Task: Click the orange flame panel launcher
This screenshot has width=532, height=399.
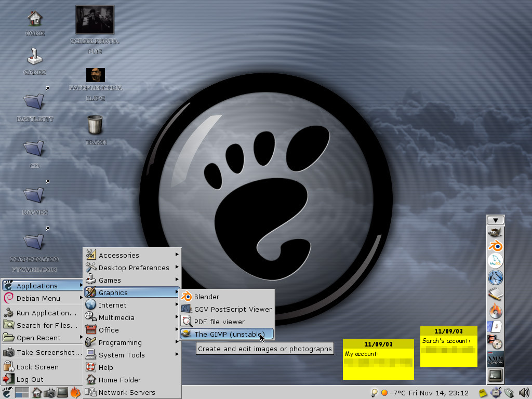Action: coord(75,393)
